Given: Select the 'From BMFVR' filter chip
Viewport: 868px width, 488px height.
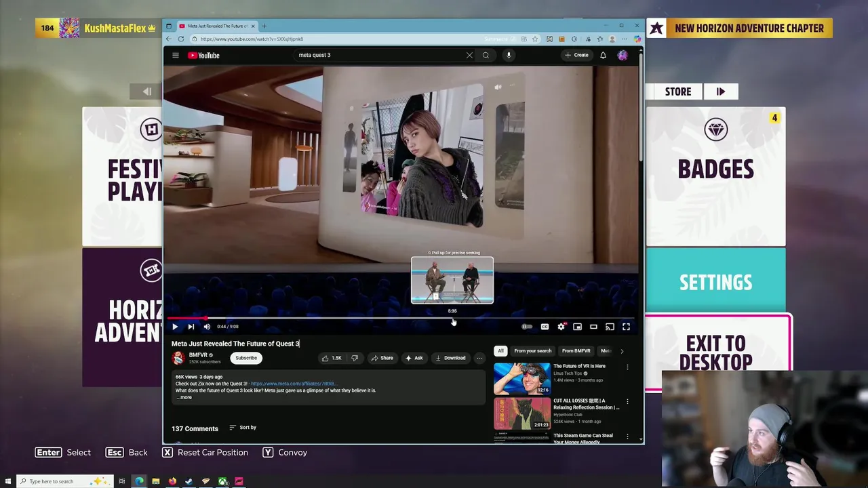Looking at the screenshot, I should [576, 351].
